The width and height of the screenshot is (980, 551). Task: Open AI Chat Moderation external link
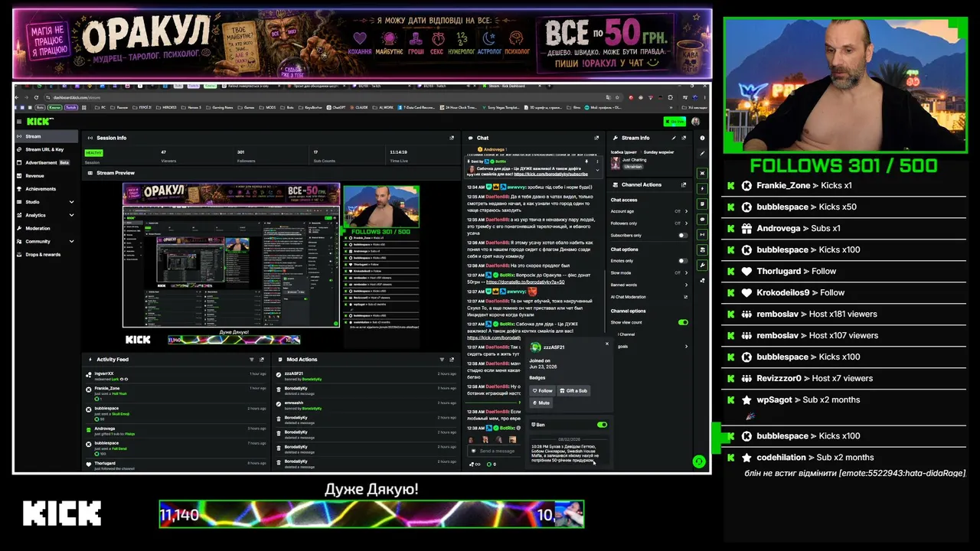(685, 297)
